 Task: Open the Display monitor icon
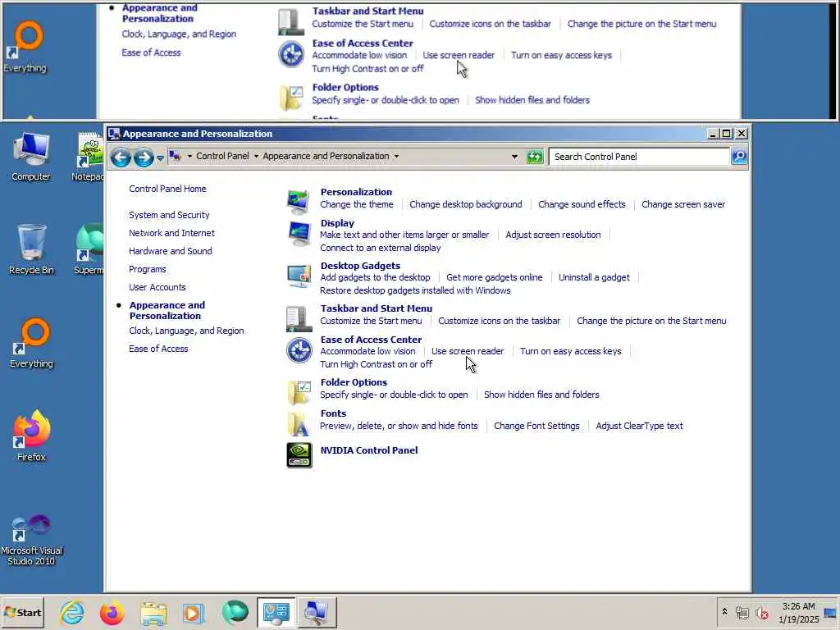pos(299,234)
